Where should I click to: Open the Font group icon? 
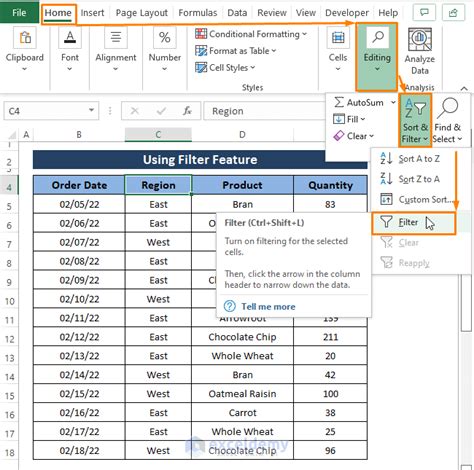pos(70,38)
